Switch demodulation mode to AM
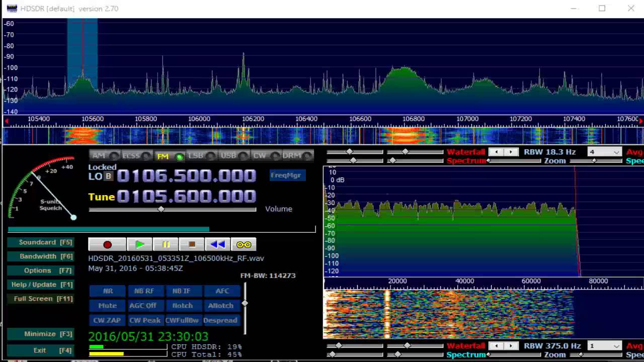644x362 pixels. click(x=105, y=156)
